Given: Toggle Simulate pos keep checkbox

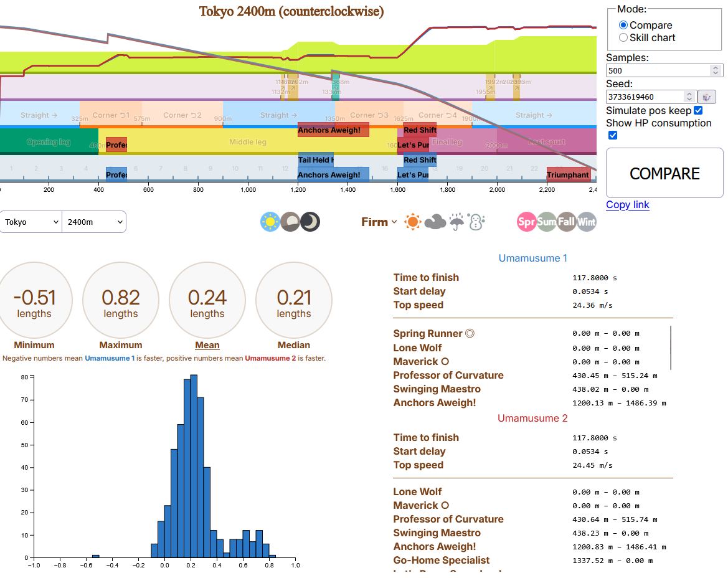Looking at the screenshot, I should click(x=698, y=110).
